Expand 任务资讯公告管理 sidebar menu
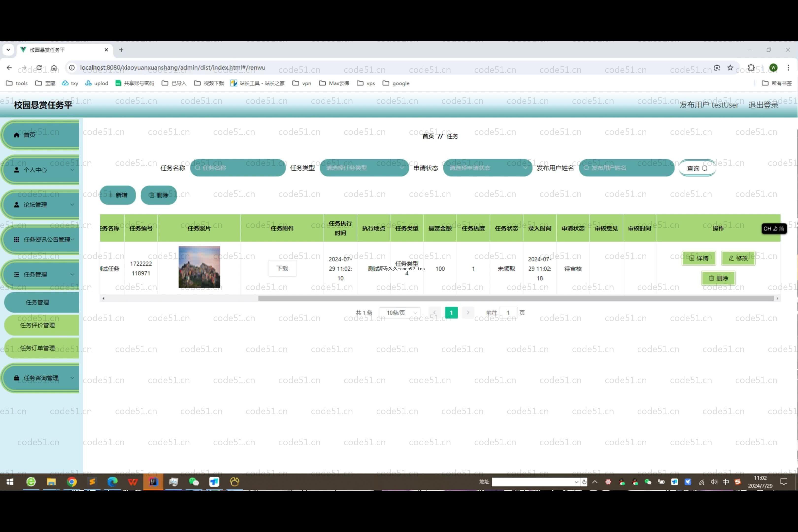Image resolution: width=798 pixels, height=532 pixels. click(41, 240)
